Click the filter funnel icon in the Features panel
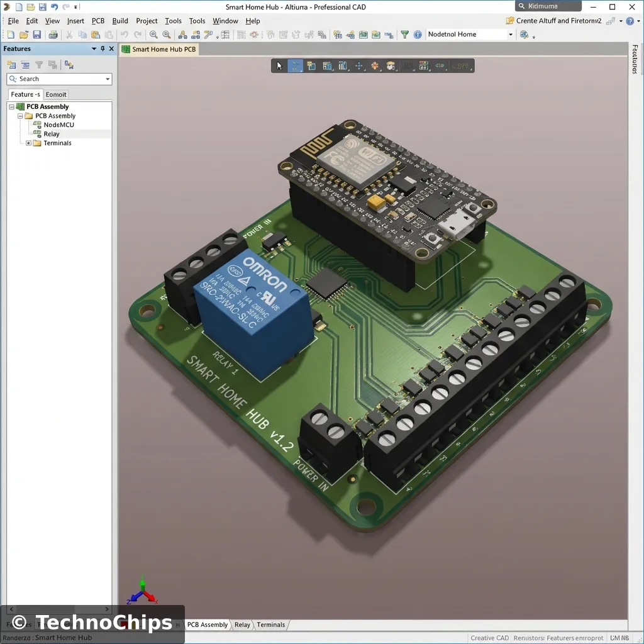The width and height of the screenshot is (644, 644). [38, 65]
